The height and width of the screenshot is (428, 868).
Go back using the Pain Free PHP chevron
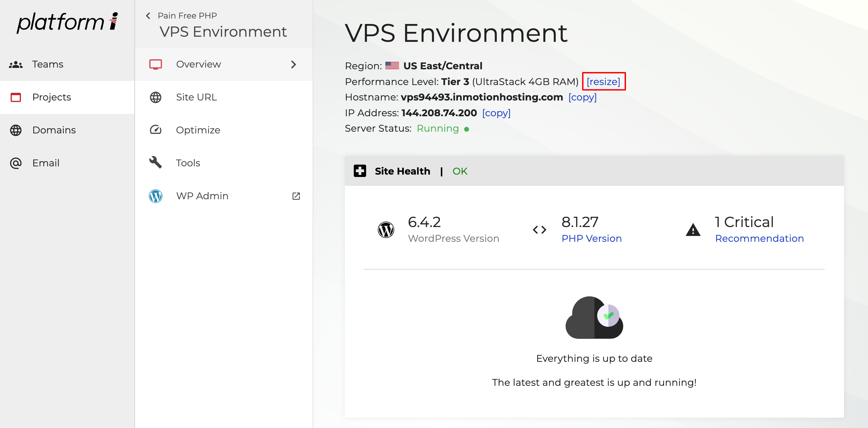tap(148, 16)
